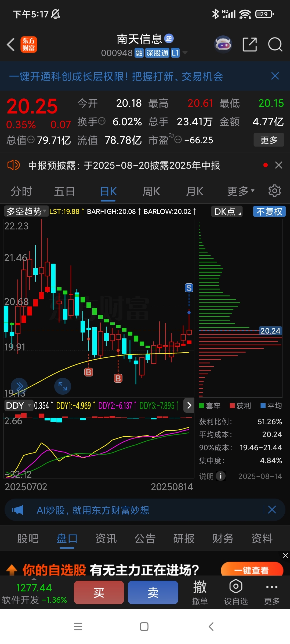Tap the 20.24 average cost label
Screen dimensions: 290x644
(270, 331)
